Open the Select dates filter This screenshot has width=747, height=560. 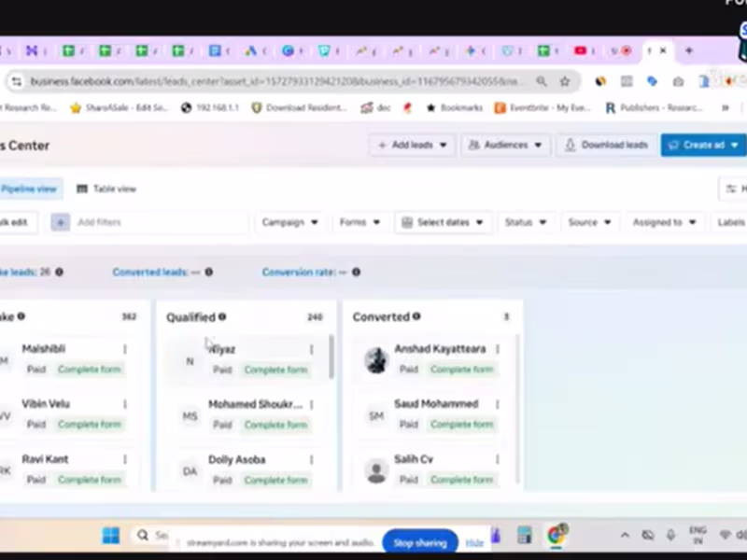pyautogui.click(x=442, y=222)
